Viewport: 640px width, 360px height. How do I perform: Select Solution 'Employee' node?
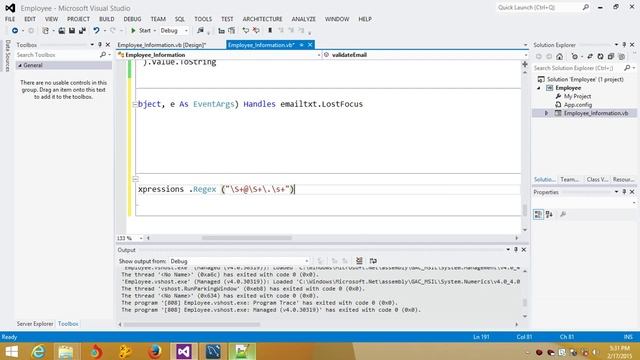(585, 79)
